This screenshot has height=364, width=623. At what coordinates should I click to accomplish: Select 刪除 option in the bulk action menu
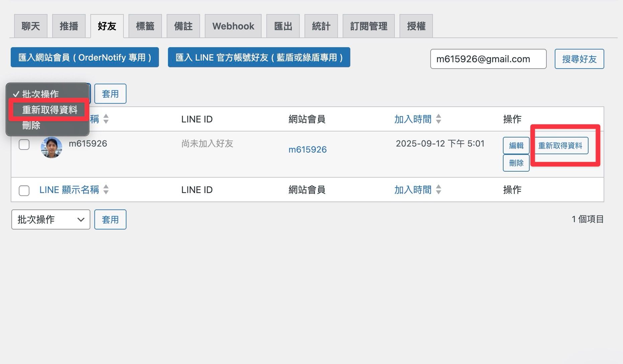coord(31,125)
